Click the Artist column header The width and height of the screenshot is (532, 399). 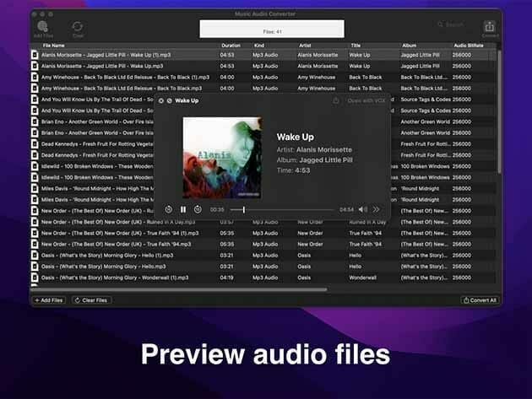click(x=306, y=45)
